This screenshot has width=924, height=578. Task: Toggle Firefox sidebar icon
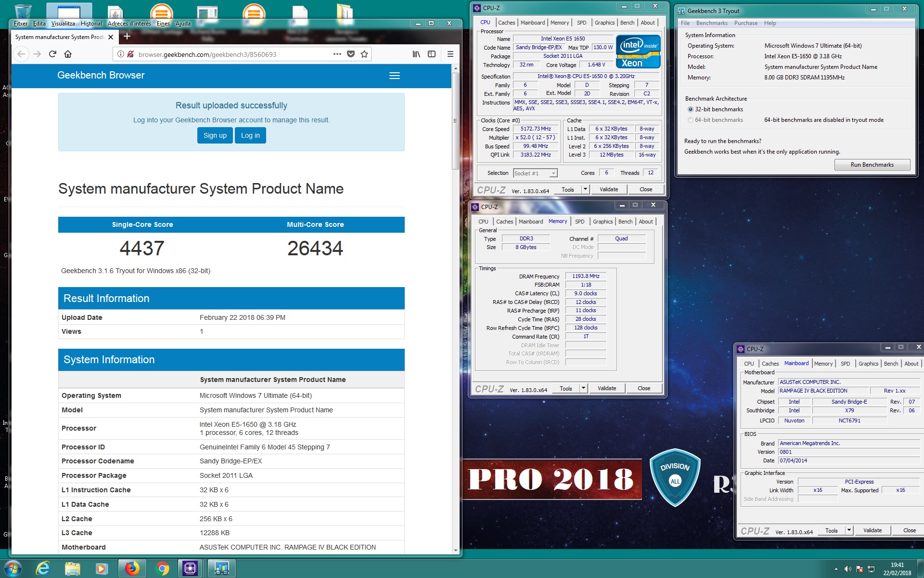pos(432,54)
